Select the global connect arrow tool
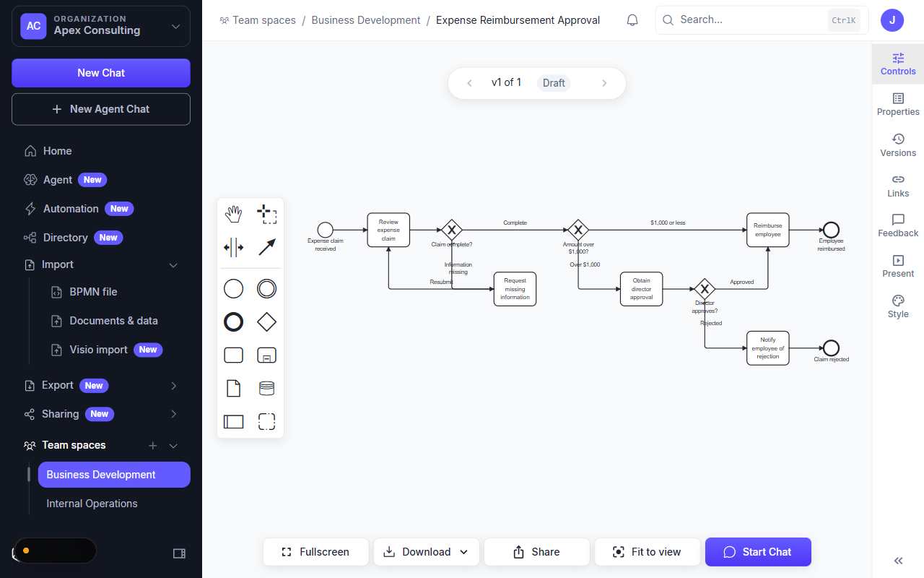The width and height of the screenshot is (924, 578). click(x=266, y=247)
